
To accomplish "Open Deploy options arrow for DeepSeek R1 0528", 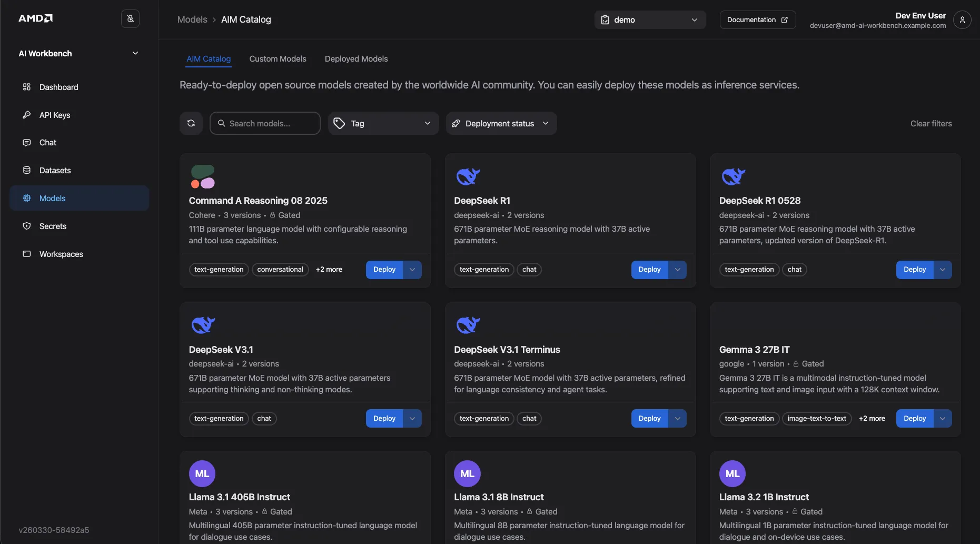I will 943,270.
